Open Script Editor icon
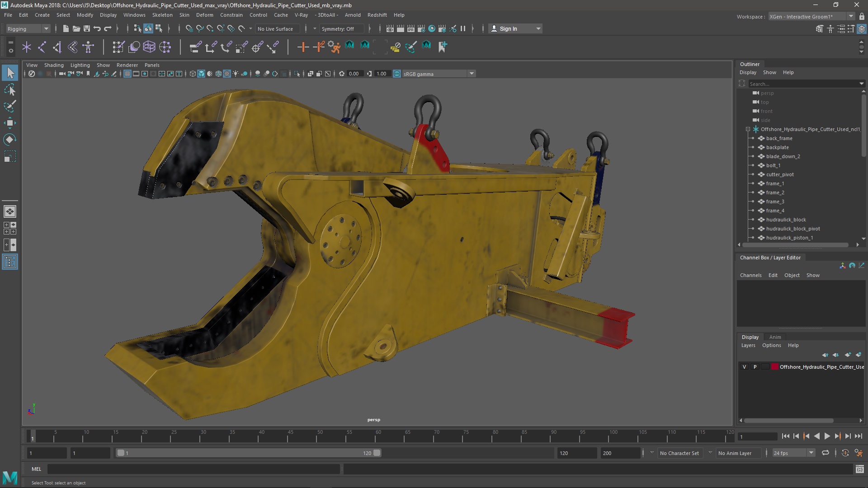Screen dimensions: 868x488 pos(860,469)
